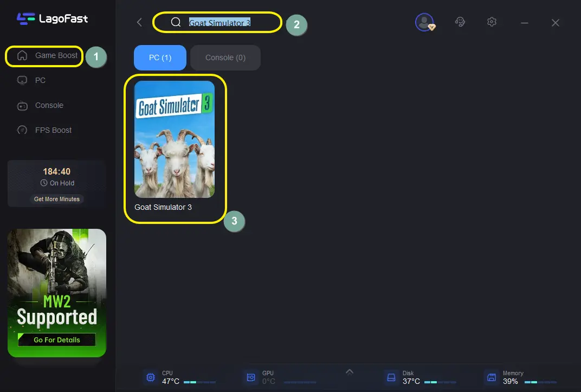Select the Goat Simulator 3 game thumbnail
Screen dimensions: 581x392
tap(175, 139)
